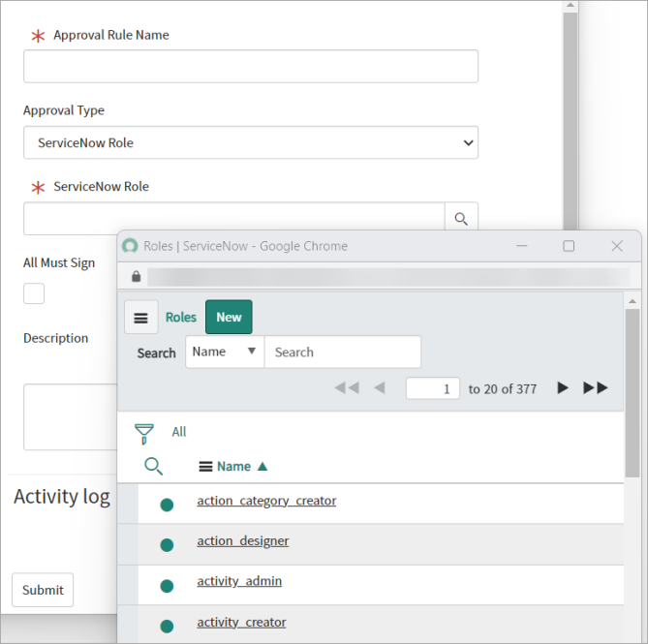This screenshot has width=648, height=644.
Task: Click the Description label
Action: tap(56, 338)
